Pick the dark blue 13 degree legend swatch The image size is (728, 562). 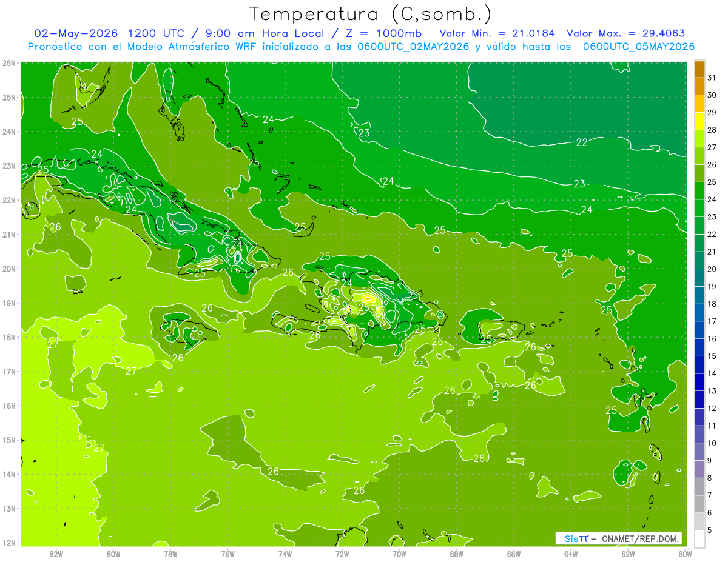[x=699, y=400]
